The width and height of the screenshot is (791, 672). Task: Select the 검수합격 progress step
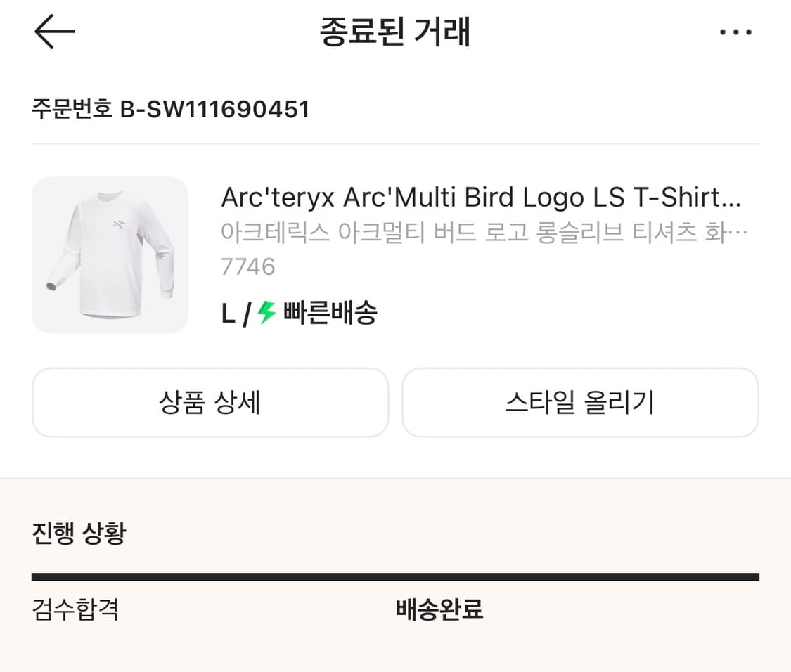(75, 609)
